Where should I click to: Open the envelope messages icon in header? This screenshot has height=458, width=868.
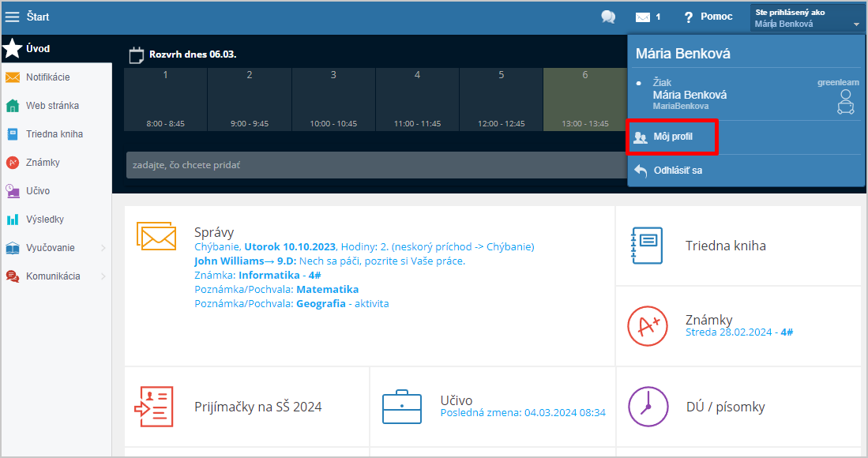(x=643, y=17)
